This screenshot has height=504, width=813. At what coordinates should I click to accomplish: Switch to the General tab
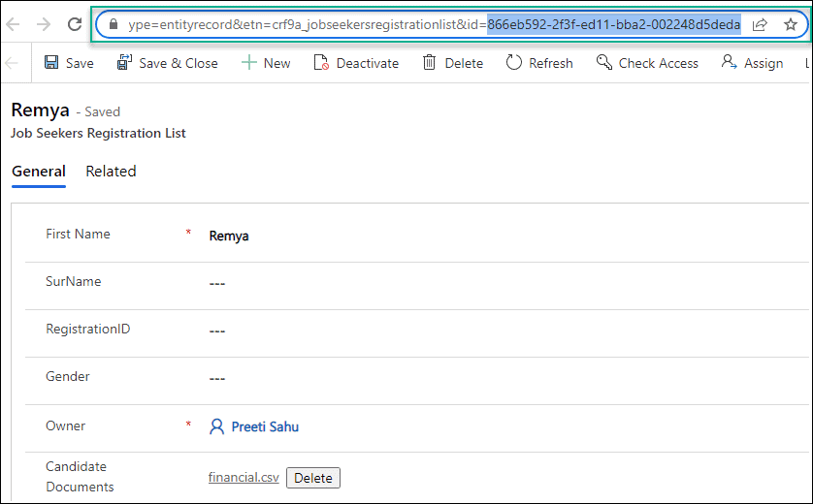[x=39, y=172]
